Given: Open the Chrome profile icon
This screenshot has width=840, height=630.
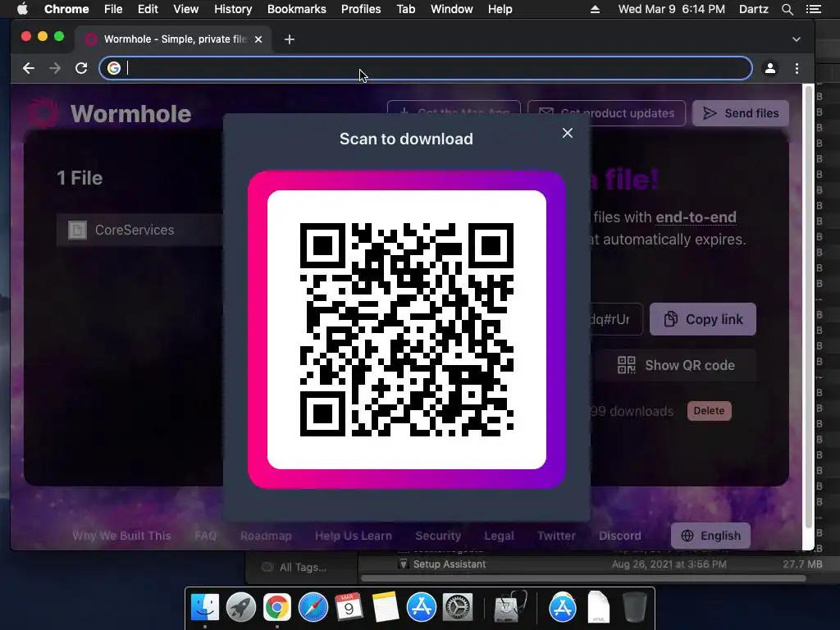Looking at the screenshot, I should pyautogui.click(x=769, y=68).
